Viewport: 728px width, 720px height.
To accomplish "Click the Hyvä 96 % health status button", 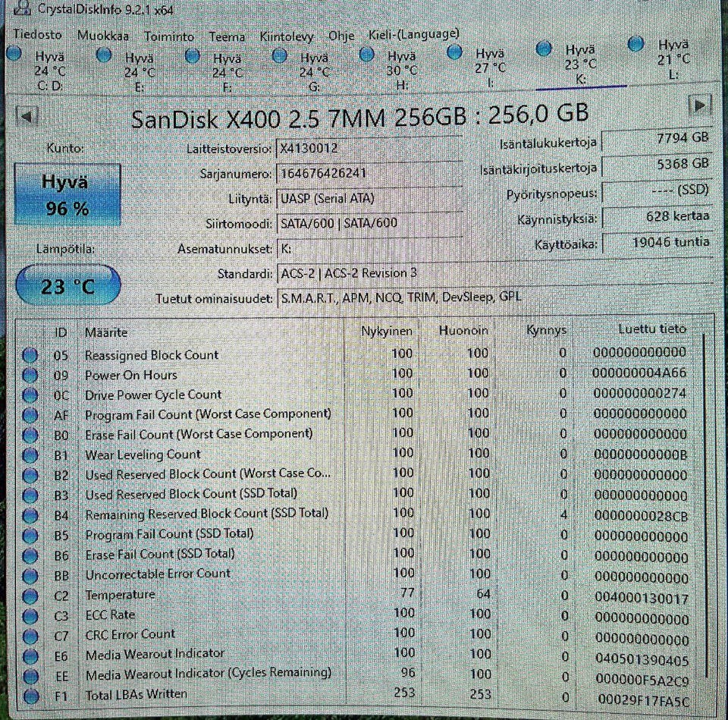I will (67, 194).
